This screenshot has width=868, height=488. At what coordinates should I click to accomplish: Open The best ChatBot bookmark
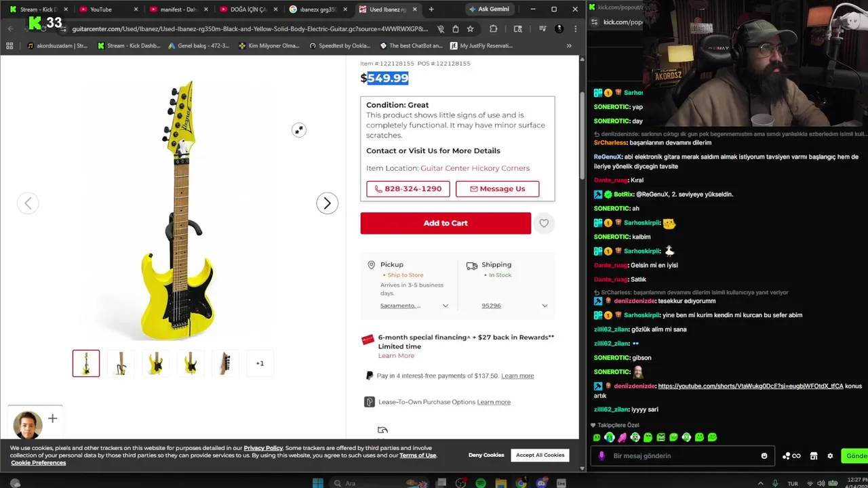411,46
